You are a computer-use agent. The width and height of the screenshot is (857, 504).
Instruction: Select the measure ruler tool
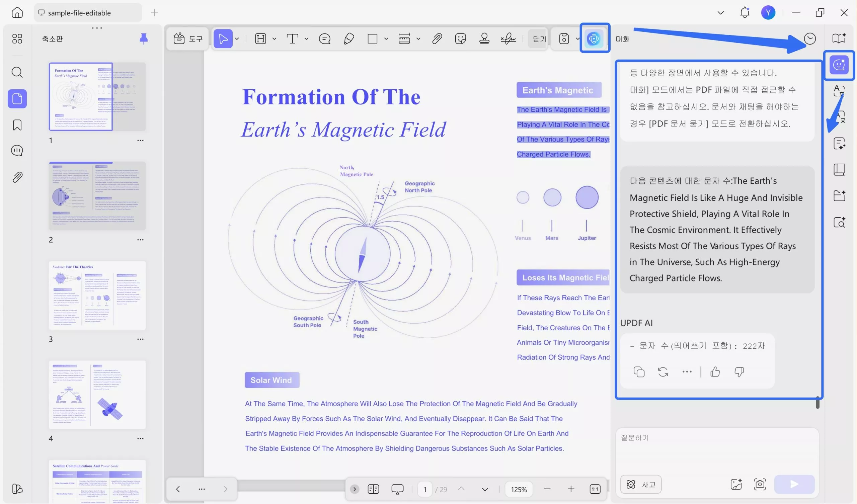coord(404,39)
